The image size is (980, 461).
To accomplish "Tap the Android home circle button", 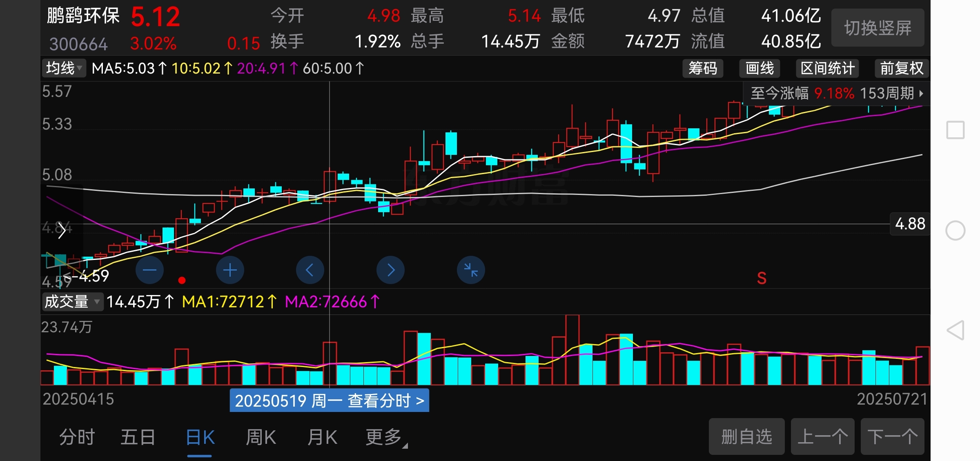I will coord(955,230).
